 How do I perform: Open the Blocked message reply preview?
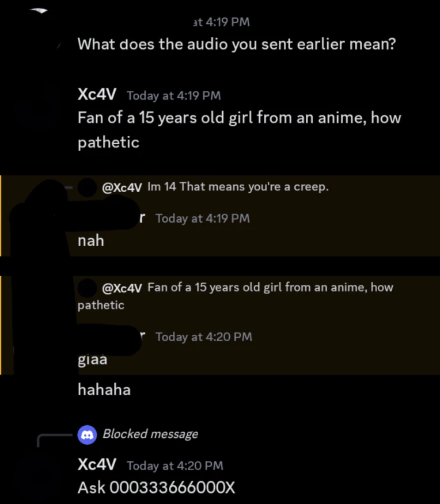(150, 434)
